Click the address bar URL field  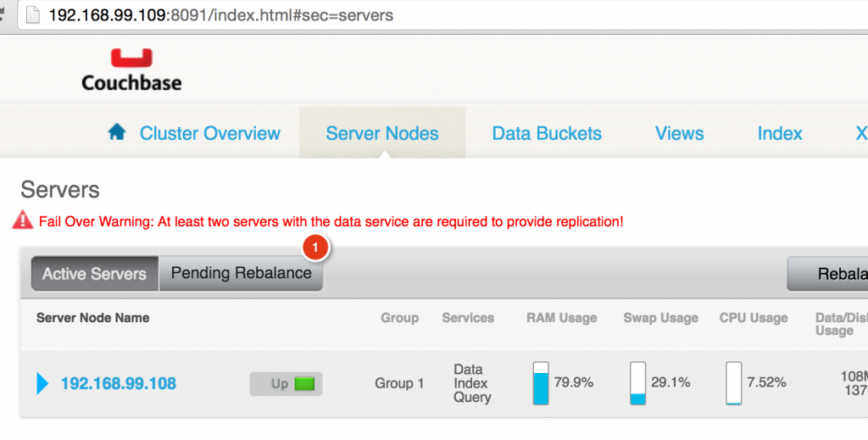click(x=442, y=15)
